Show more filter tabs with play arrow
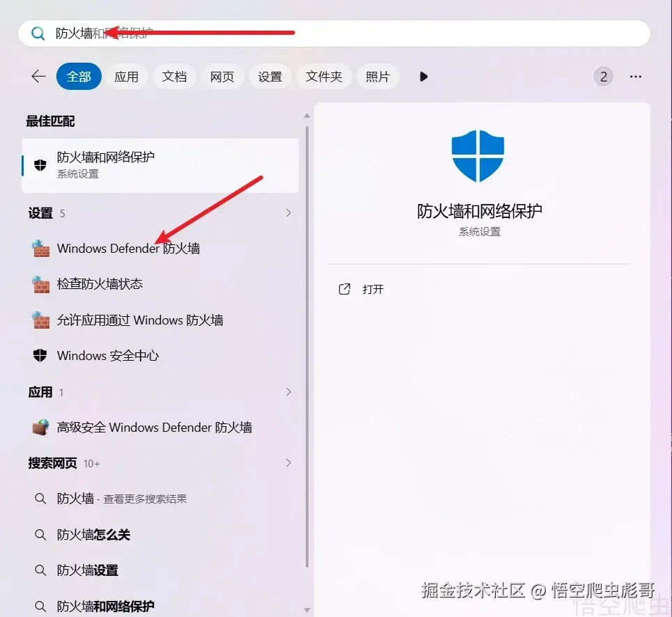Screen dimensions: 672x617 pyautogui.click(x=423, y=77)
